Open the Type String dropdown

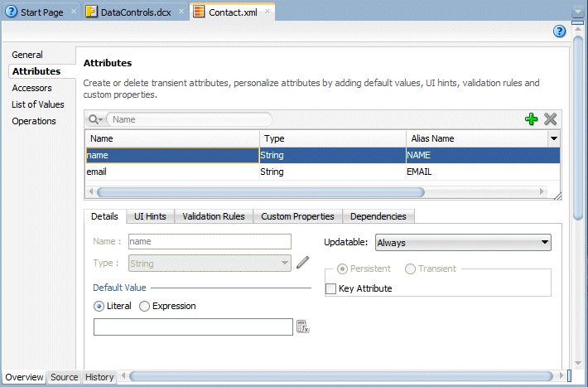(210, 264)
